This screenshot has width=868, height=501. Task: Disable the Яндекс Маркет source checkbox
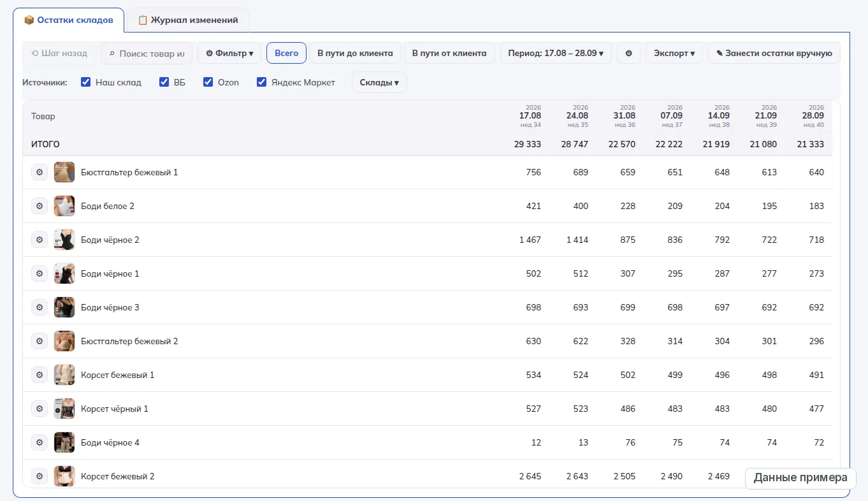(261, 82)
